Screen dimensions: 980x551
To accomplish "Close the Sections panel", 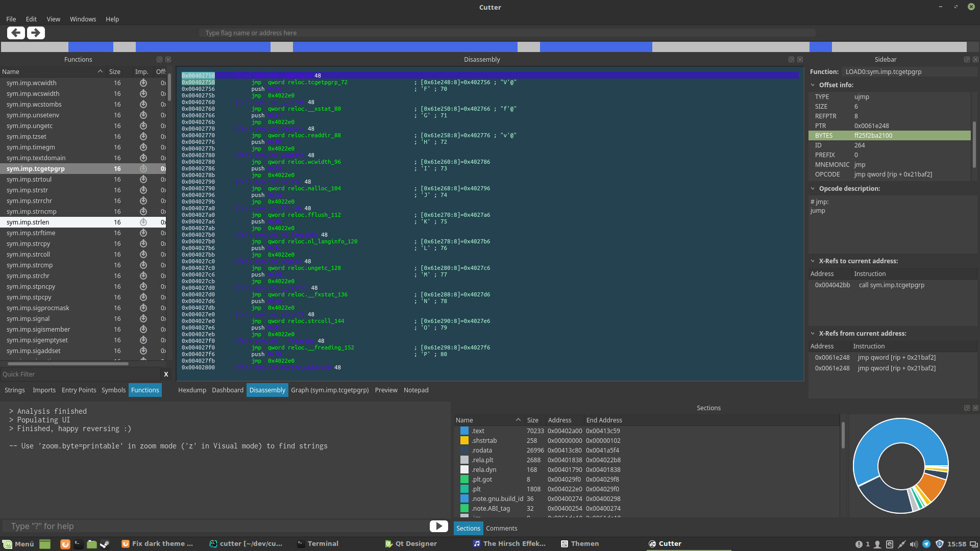I will tap(975, 408).
